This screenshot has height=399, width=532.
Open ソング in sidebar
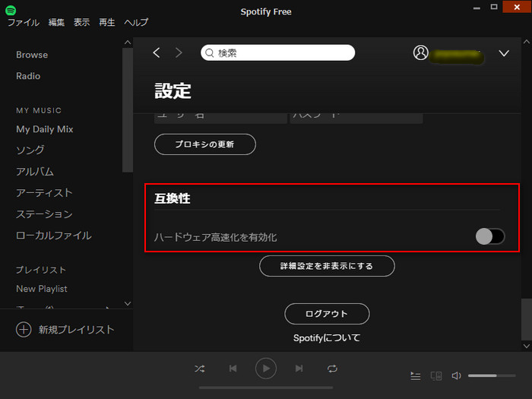30,150
